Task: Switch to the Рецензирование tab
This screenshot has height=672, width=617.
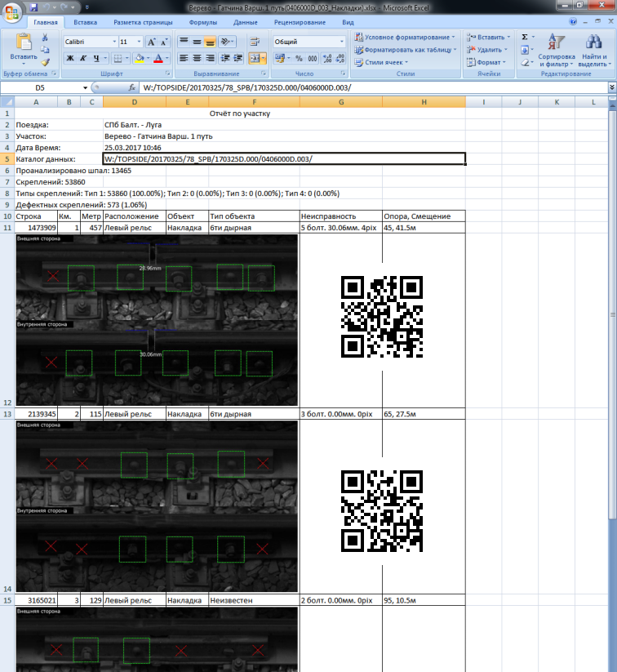Action: (x=300, y=22)
